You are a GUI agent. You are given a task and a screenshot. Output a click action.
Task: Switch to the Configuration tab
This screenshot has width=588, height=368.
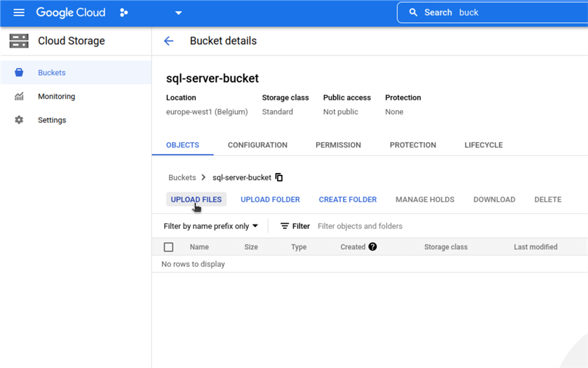tap(257, 145)
